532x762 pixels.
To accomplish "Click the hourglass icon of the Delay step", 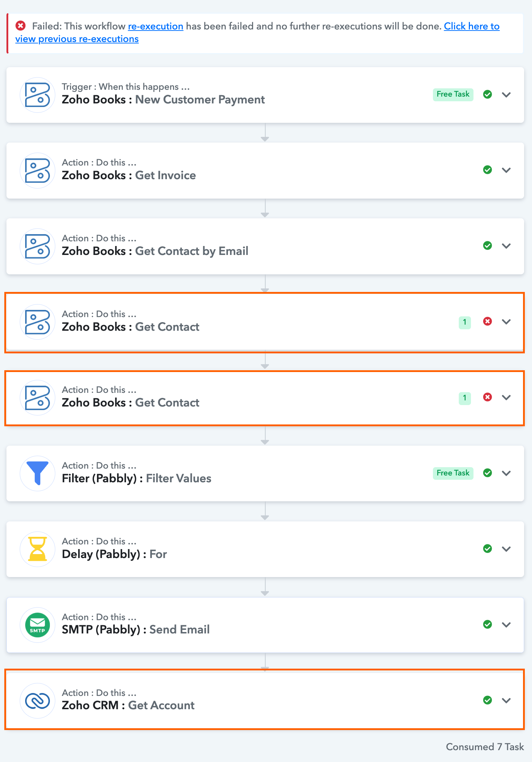I will coord(37,549).
